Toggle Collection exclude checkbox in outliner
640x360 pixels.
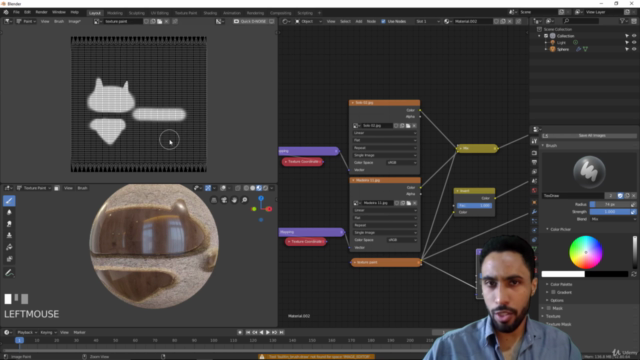click(546, 36)
